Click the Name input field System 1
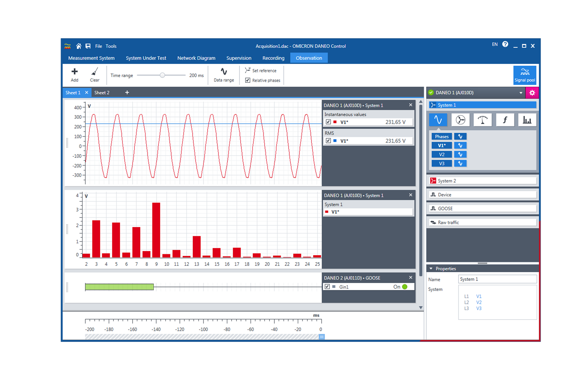 click(497, 279)
